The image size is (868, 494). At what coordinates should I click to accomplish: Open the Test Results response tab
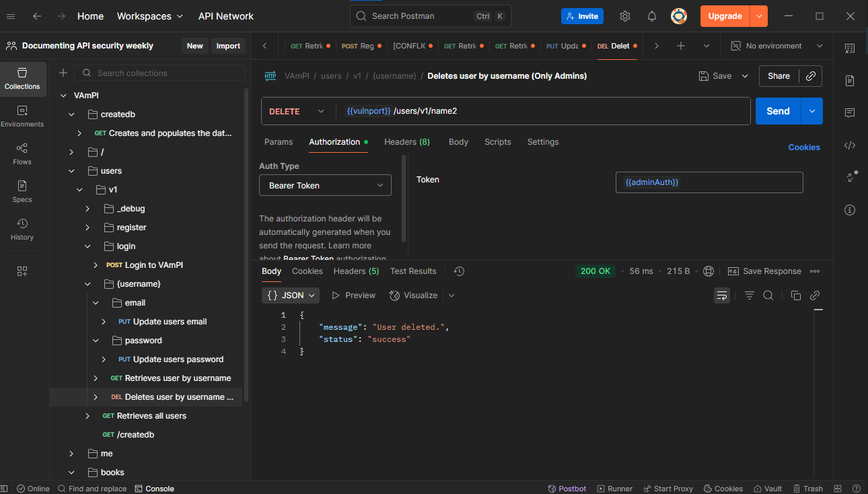pos(413,271)
